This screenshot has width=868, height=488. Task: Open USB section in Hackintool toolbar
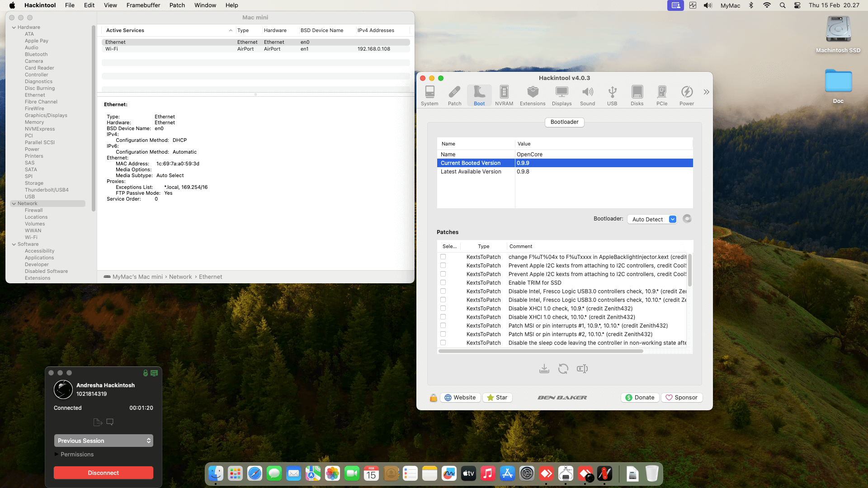(612, 95)
